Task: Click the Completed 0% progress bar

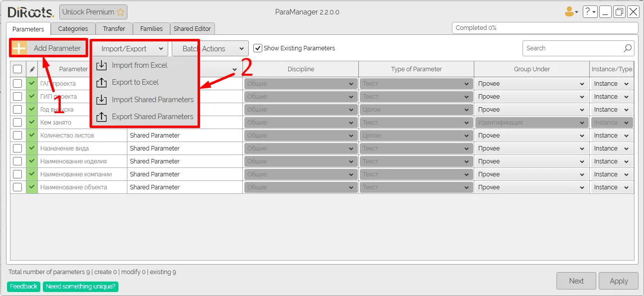Action: point(544,28)
